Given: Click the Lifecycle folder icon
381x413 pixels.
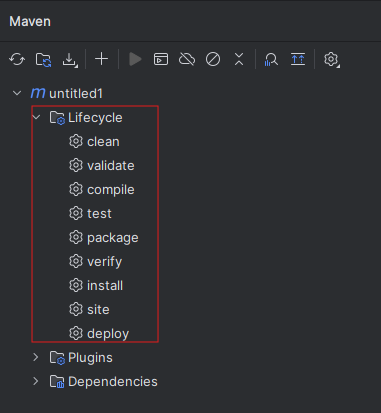Looking at the screenshot, I should coord(57,118).
